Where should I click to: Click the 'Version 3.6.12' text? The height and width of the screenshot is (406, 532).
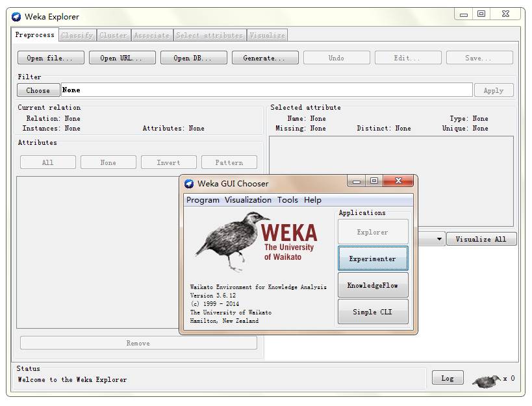click(x=212, y=296)
